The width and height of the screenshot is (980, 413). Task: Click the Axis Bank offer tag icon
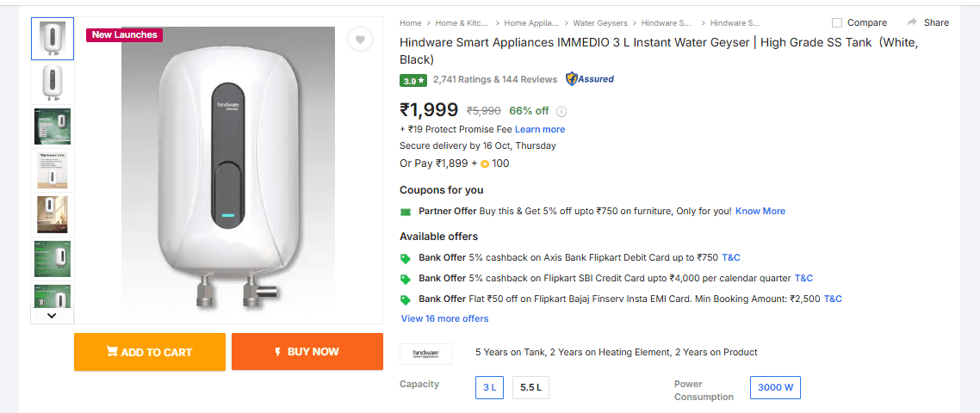point(406,258)
